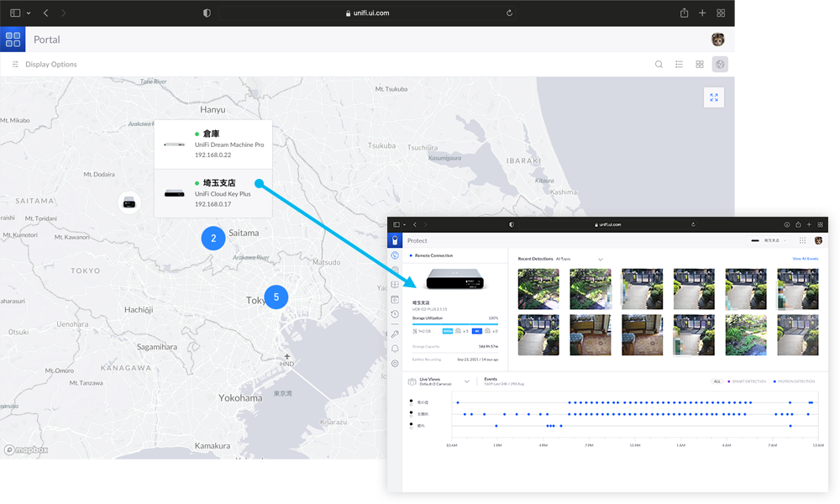The height and width of the screenshot is (504, 840).
Task: Open sidebar dropdown arrow in Portal window
Action: (29, 13)
